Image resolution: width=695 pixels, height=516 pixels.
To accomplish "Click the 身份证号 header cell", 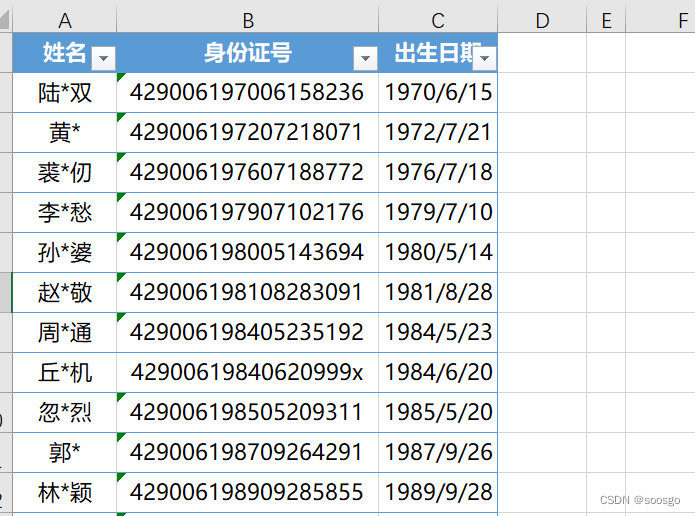I will pyautogui.click(x=247, y=53).
